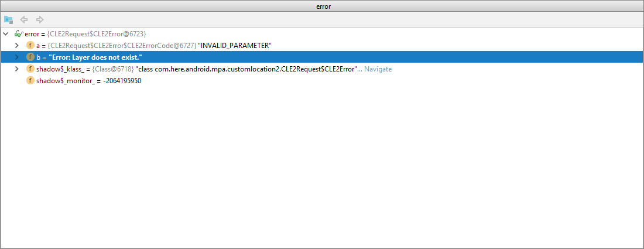Select the class com.here.android row text

[x=246, y=69]
